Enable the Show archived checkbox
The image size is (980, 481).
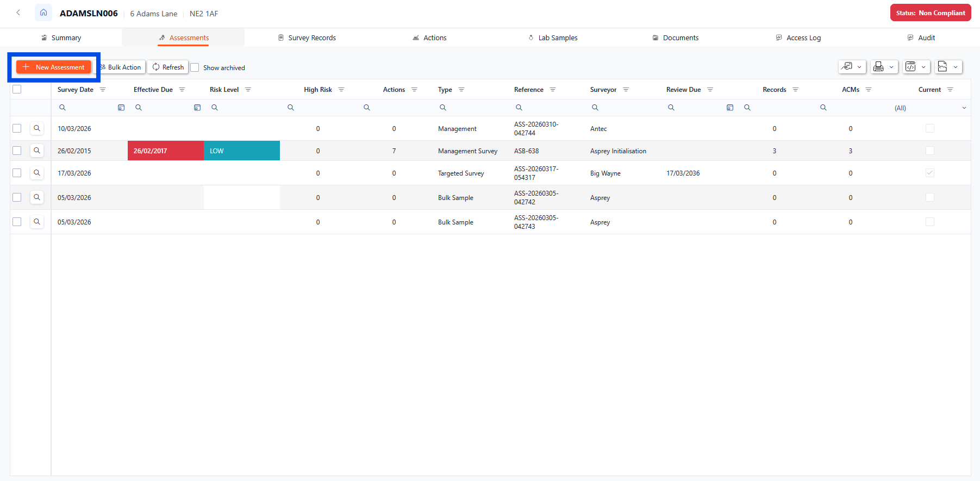pyautogui.click(x=195, y=67)
